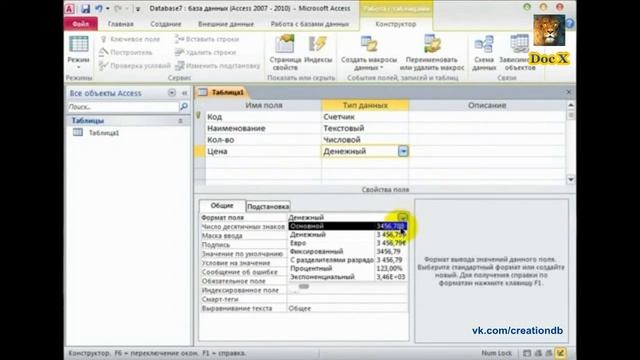Open Создать макросы данных menu

pyautogui.click(x=369, y=53)
